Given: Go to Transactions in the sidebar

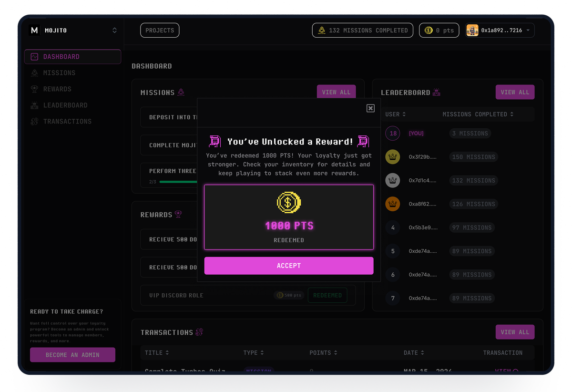Looking at the screenshot, I should pos(67,122).
